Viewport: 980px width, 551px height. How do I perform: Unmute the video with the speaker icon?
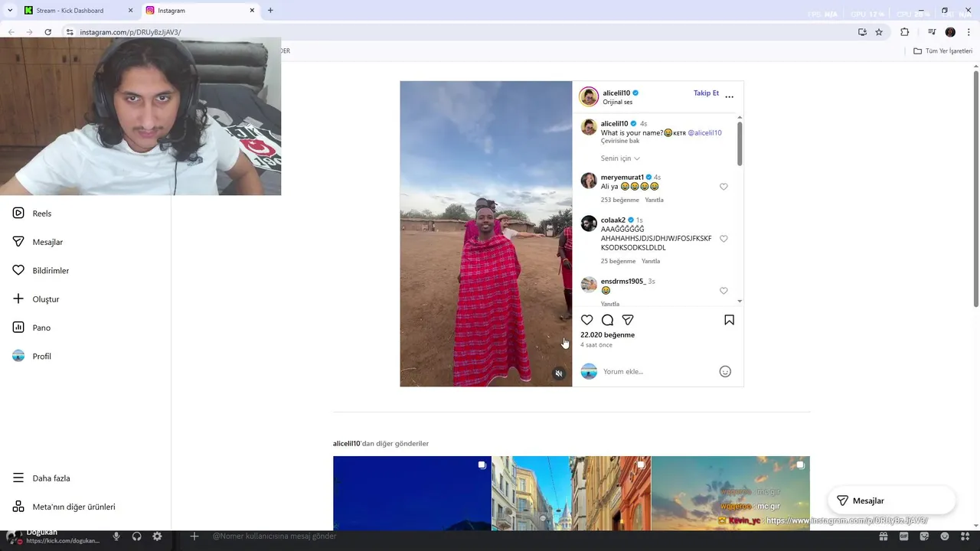point(559,373)
